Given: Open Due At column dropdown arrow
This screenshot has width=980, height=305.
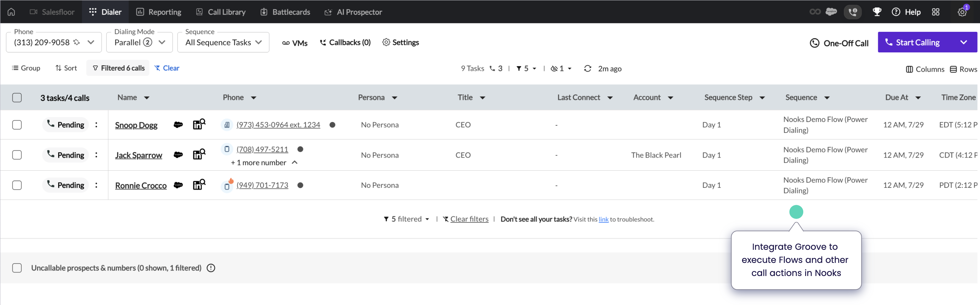Looking at the screenshot, I should [x=918, y=98].
